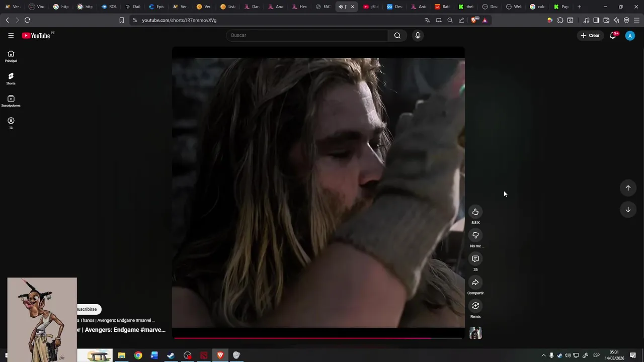
Task: Open Windows notification center
Action: (x=633, y=355)
